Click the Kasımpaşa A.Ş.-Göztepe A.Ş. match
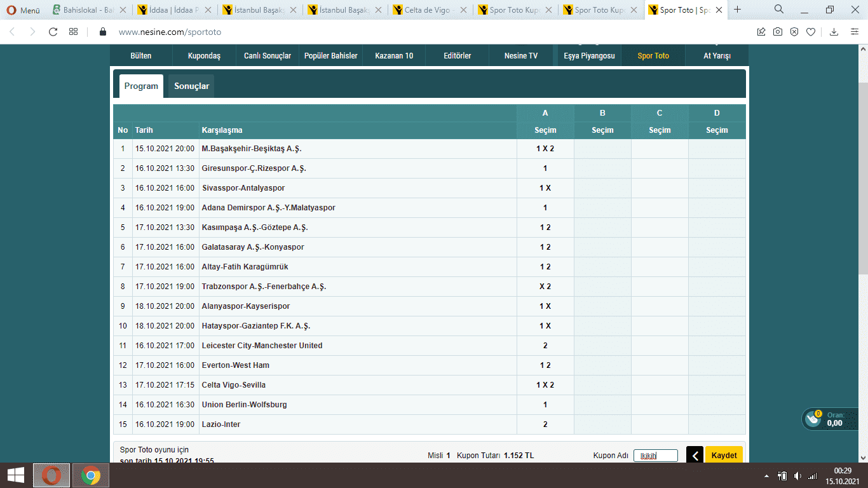 tap(255, 227)
